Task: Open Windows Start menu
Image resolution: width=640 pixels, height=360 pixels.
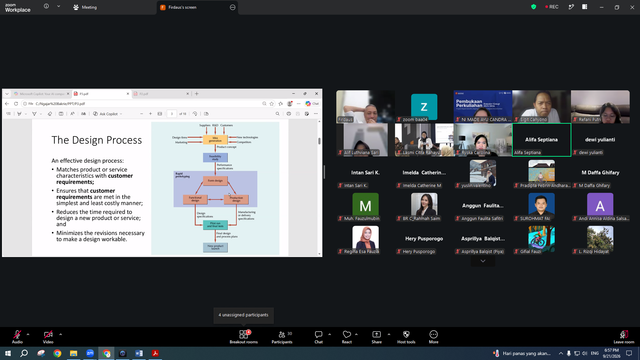Action: pos(7,353)
